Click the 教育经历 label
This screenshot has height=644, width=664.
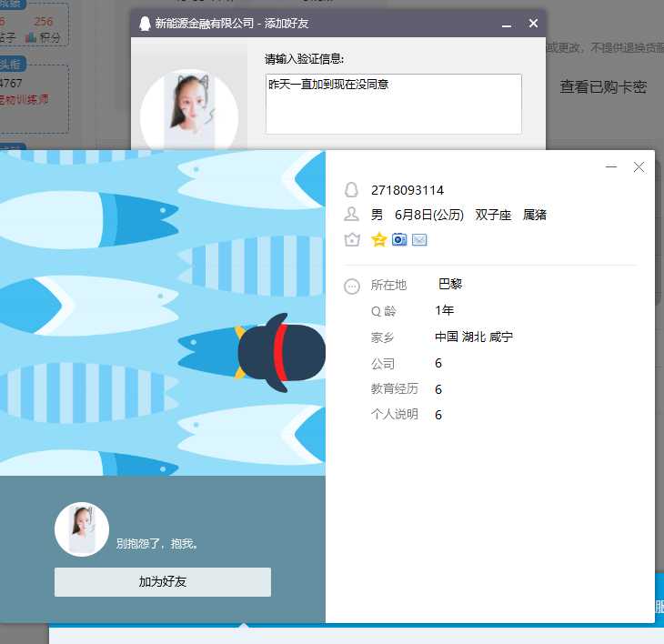395,388
